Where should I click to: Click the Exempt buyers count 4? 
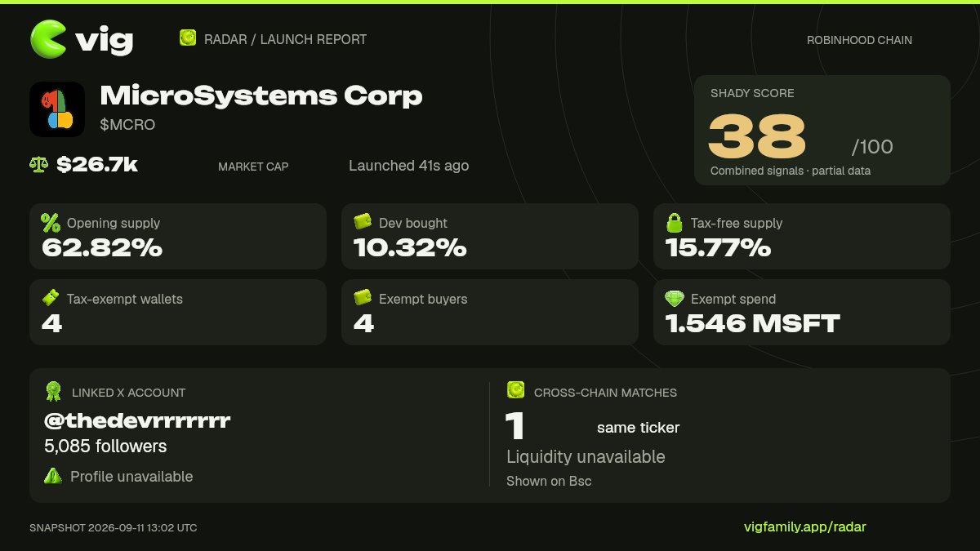click(364, 323)
